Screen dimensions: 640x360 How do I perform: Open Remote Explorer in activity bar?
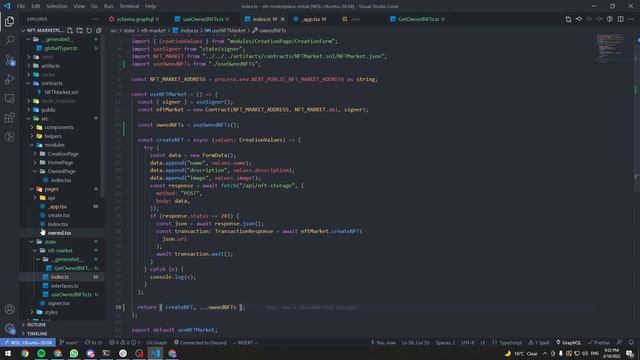click(x=9, y=98)
